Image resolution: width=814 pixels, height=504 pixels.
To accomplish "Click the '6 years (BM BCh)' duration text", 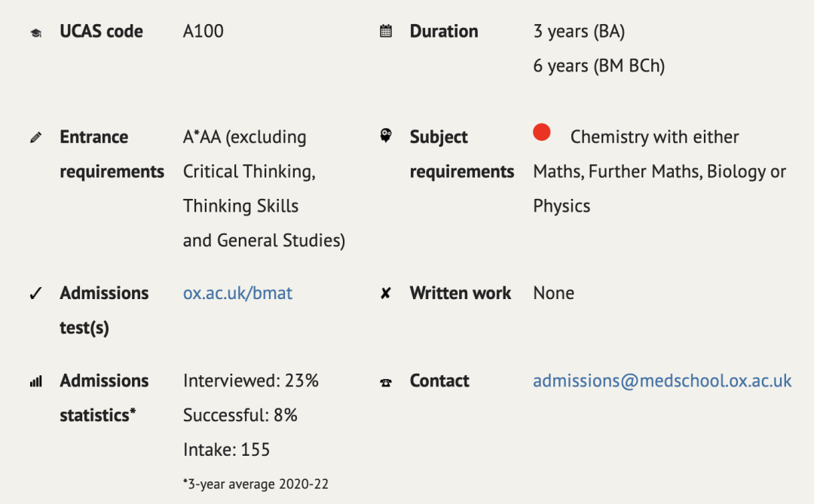I will tap(599, 66).
